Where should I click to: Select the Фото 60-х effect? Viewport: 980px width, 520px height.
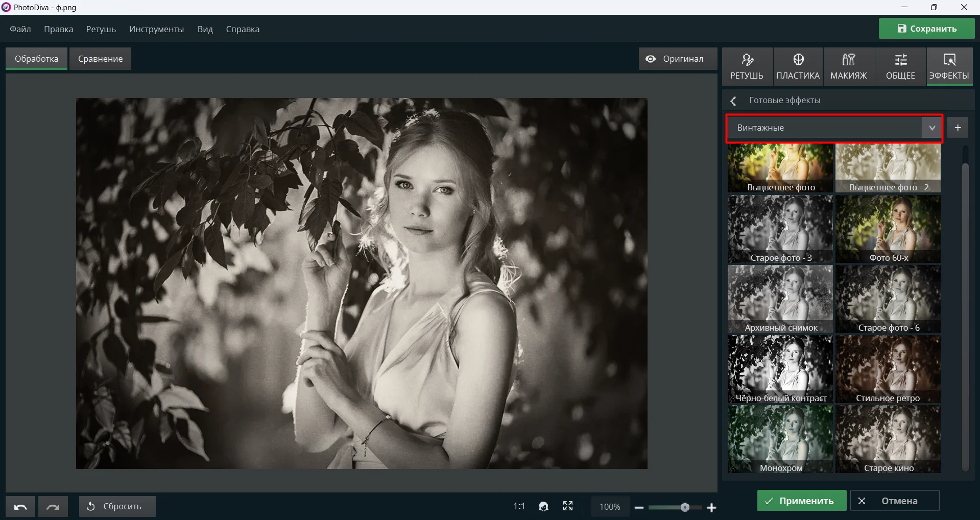tap(888, 229)
